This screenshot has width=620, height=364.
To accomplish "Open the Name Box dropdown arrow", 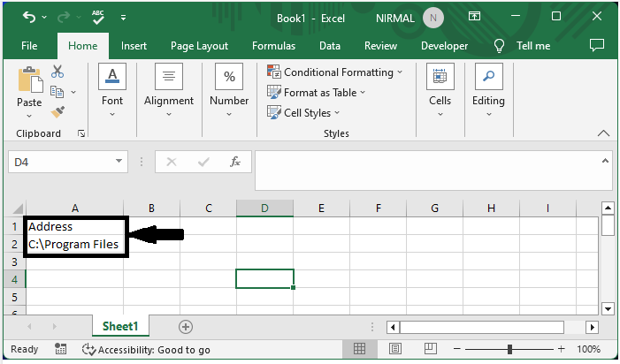I will click(x=119, y=162).
